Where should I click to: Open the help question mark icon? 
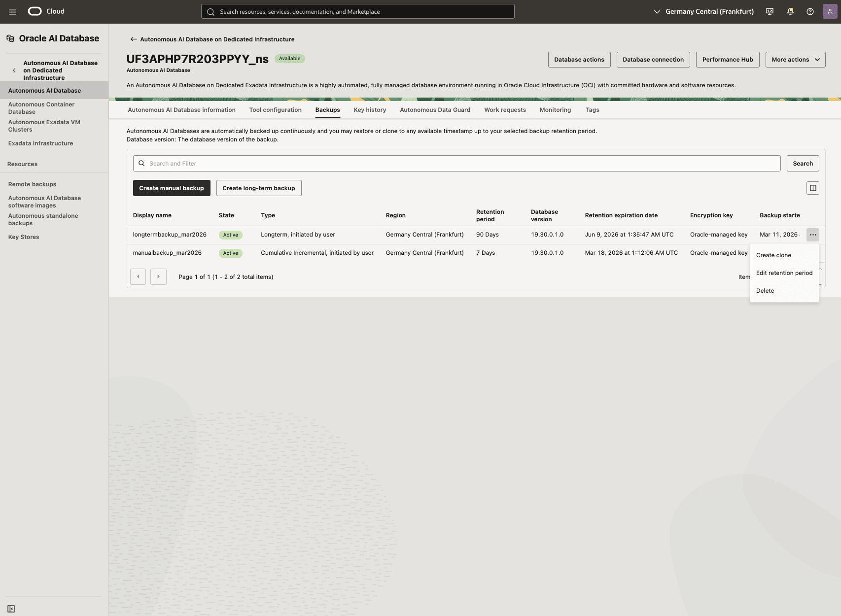pos(810,11)
